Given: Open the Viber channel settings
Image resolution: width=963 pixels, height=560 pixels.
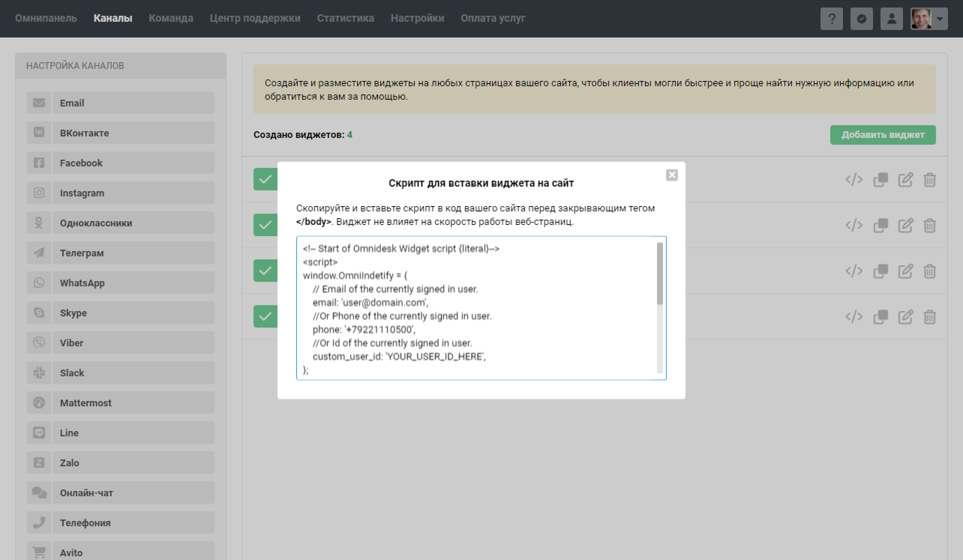Looking at the screenshot, I should pyautogui.click(x=120, y=343).
